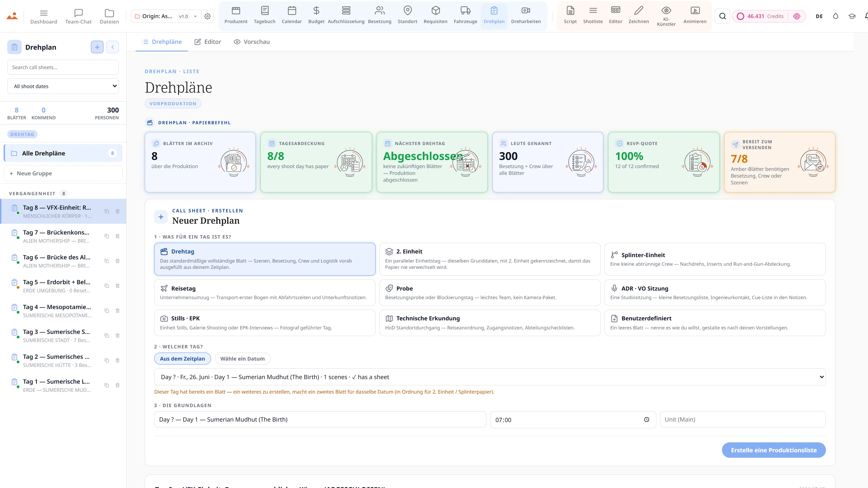Open the schedule day dropdown
The height and width of the screenshot is (488, 868).
(490, 377)
